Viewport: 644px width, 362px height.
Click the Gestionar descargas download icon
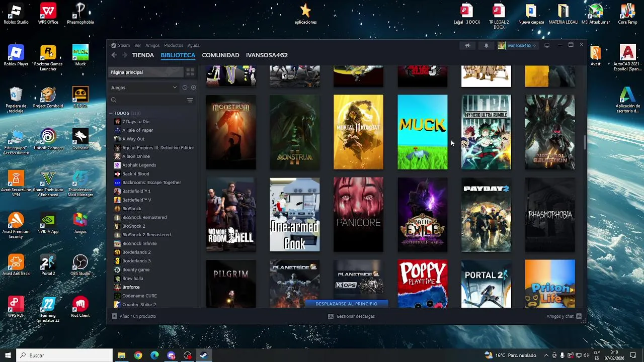pyautogui.click(x=331, y=316)
